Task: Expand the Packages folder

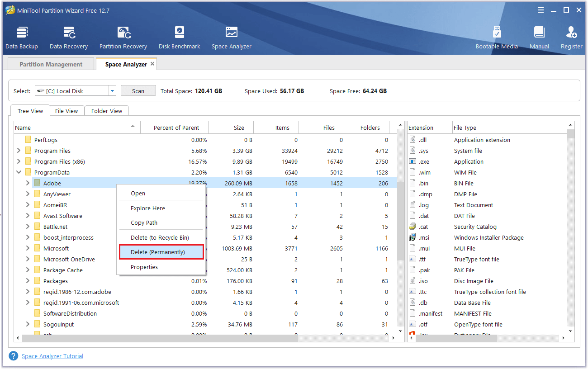Action: (28, 281)
